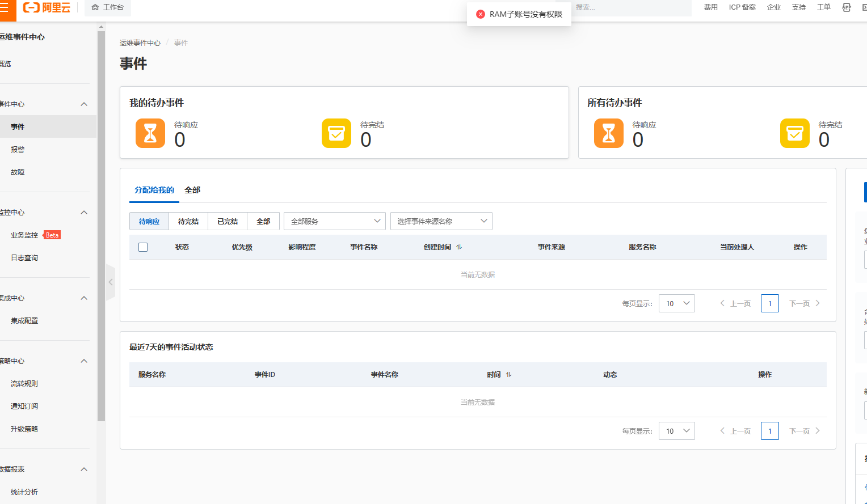The width and height of the screenshot is (867, 504).
Task: Click 我的待办事件 待响应 hourglass icon
Action: click(150, 133)
